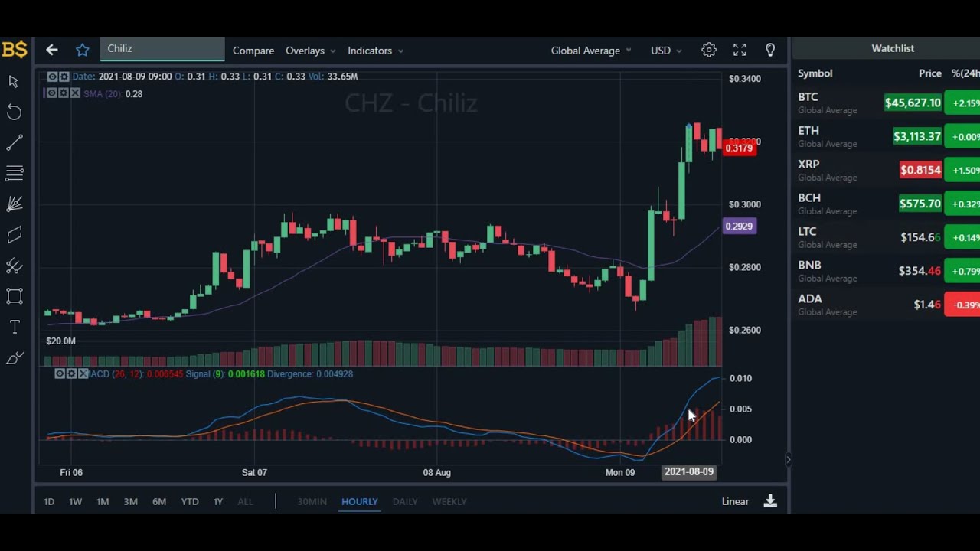Click the 0.2929 SMA value tag
This screenshot has height=551, width=980.
739,226
